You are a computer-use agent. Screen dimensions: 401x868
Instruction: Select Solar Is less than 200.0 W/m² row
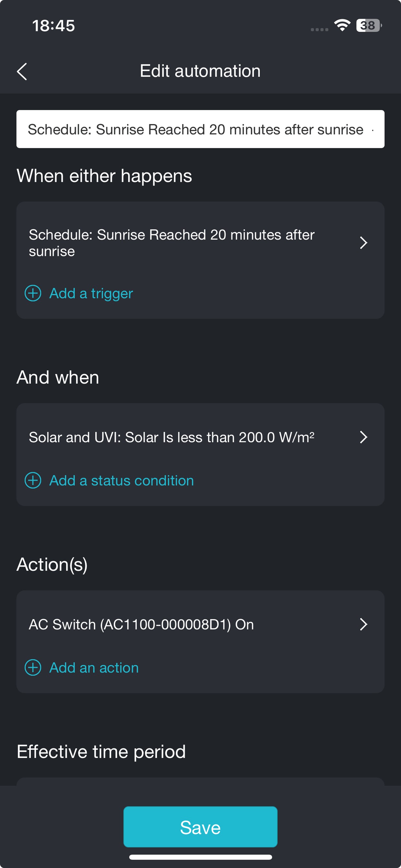click(200, 437)
